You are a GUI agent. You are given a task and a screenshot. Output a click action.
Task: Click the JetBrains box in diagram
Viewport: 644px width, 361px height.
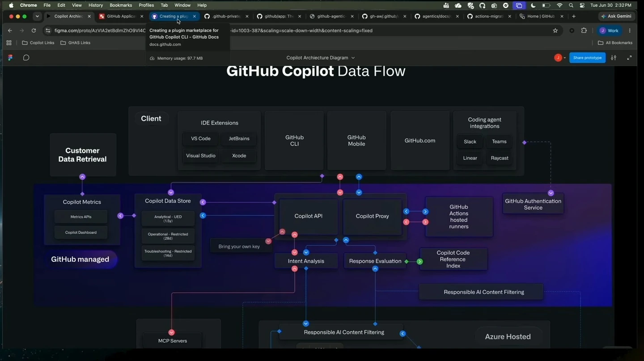[239, 139]
